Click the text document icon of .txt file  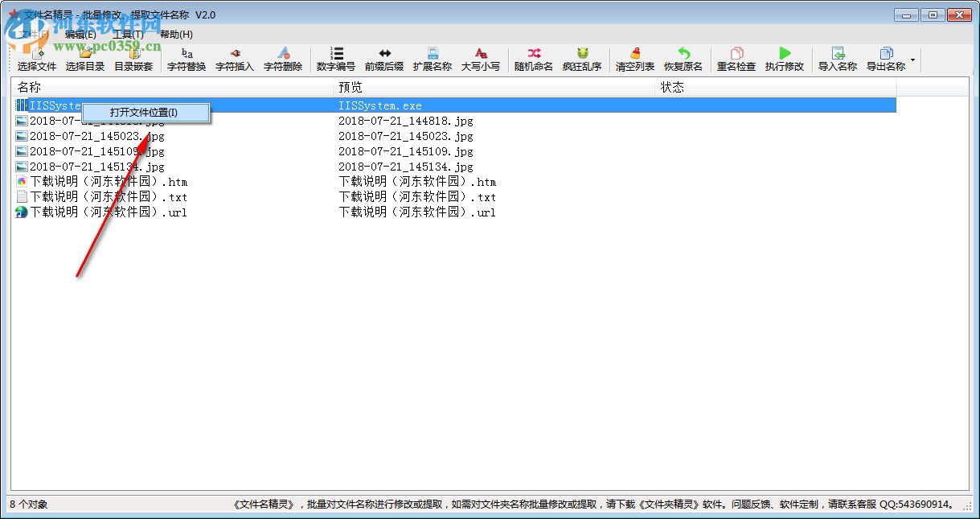pyautogui.click(x=22, y=197)
